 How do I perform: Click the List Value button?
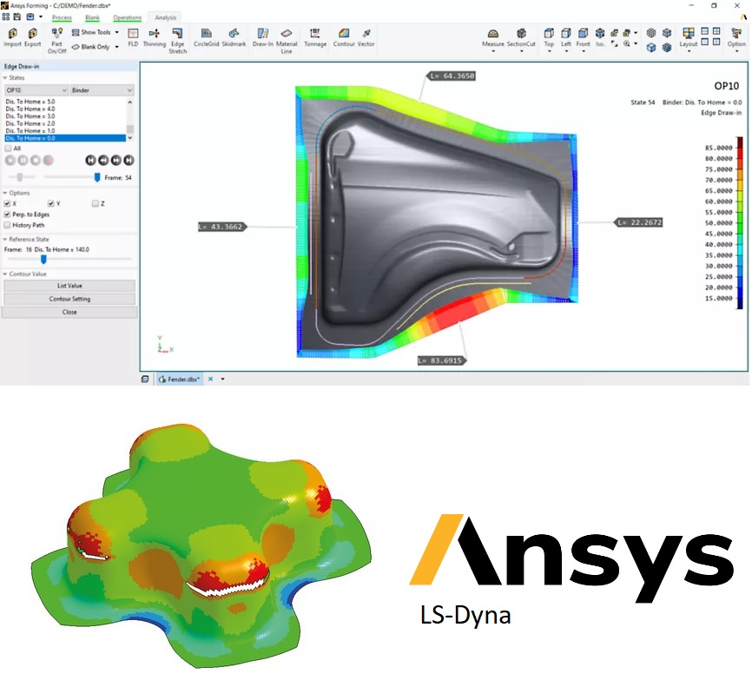[69, 286]
